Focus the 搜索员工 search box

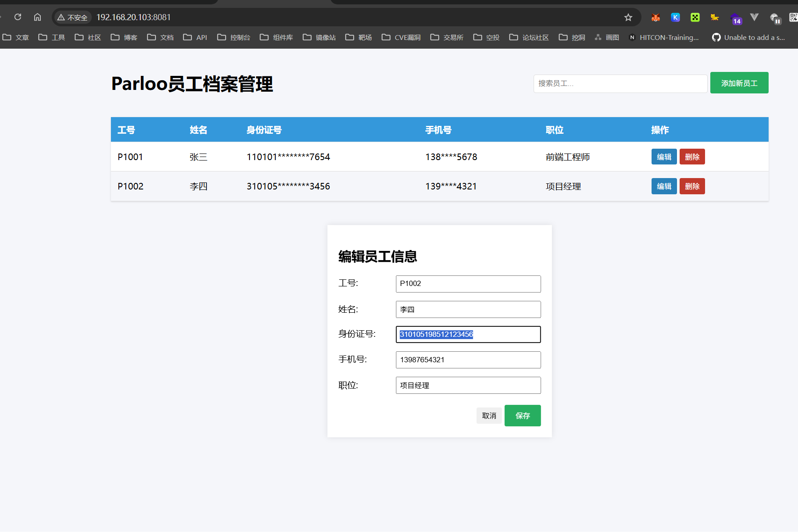[620, 83]
